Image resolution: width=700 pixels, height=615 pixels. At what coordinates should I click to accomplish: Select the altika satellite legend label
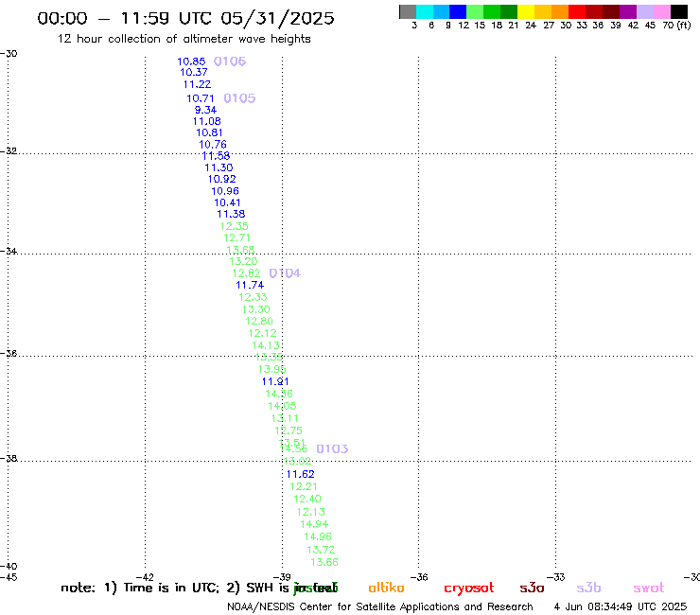coord(386,588)
